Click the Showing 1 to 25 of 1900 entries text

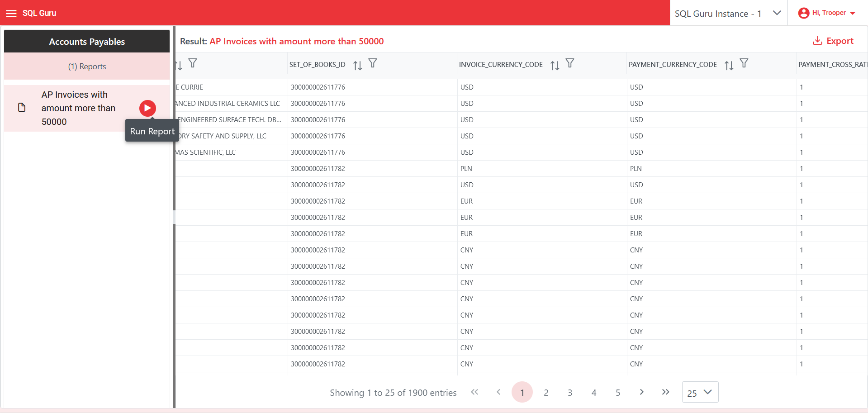[x=393, y=393]
